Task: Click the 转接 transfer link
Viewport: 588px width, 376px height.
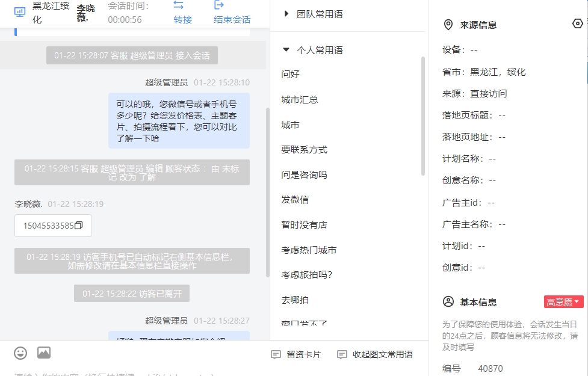Action: point(182,19)
